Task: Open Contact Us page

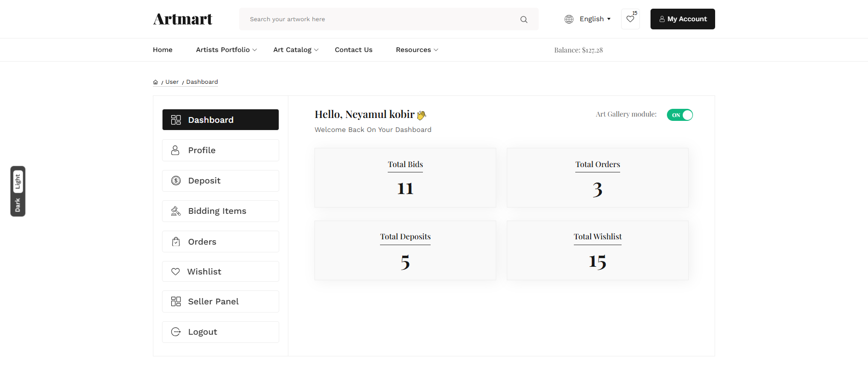Action: point(353,50)
